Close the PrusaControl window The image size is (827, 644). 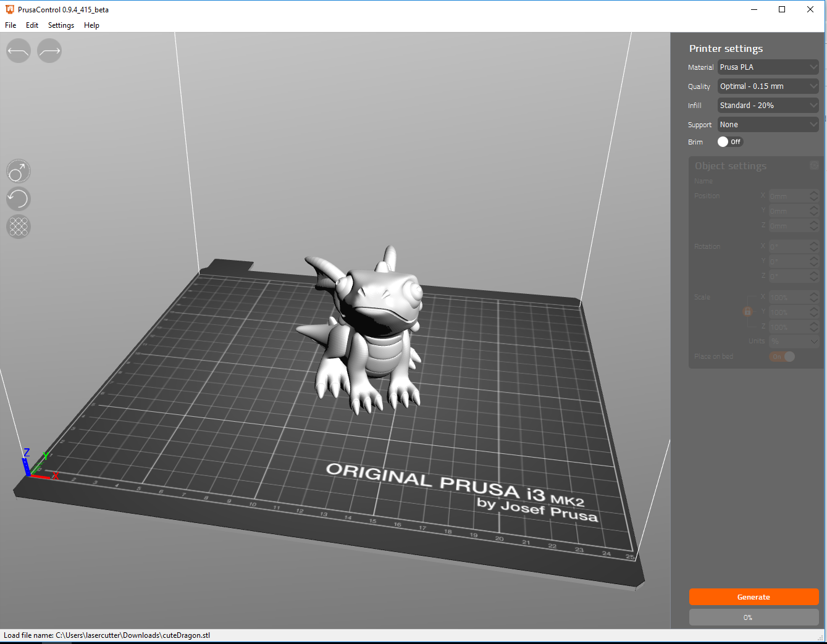(x=810, y=9)
